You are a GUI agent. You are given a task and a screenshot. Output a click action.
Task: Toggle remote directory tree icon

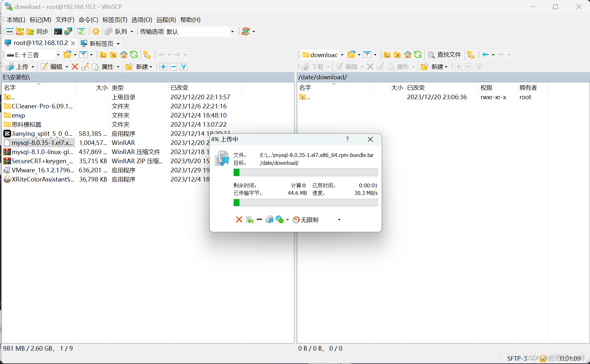(470, 55)
